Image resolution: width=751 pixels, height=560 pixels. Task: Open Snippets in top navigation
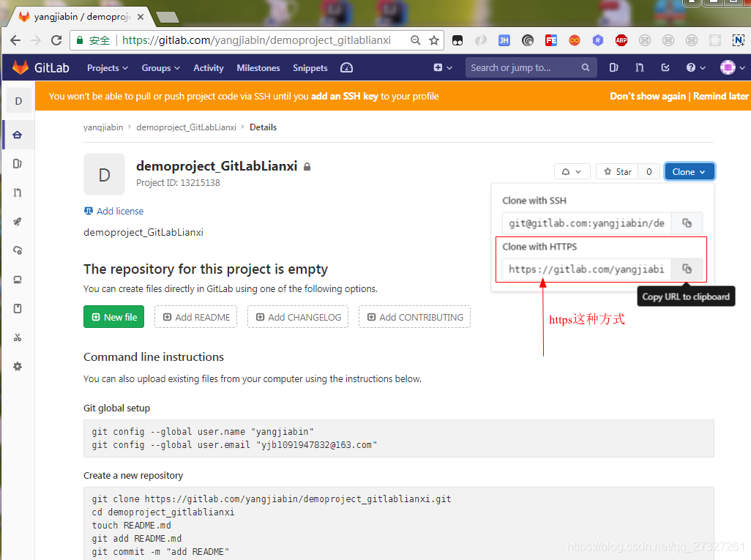[310, 68]
